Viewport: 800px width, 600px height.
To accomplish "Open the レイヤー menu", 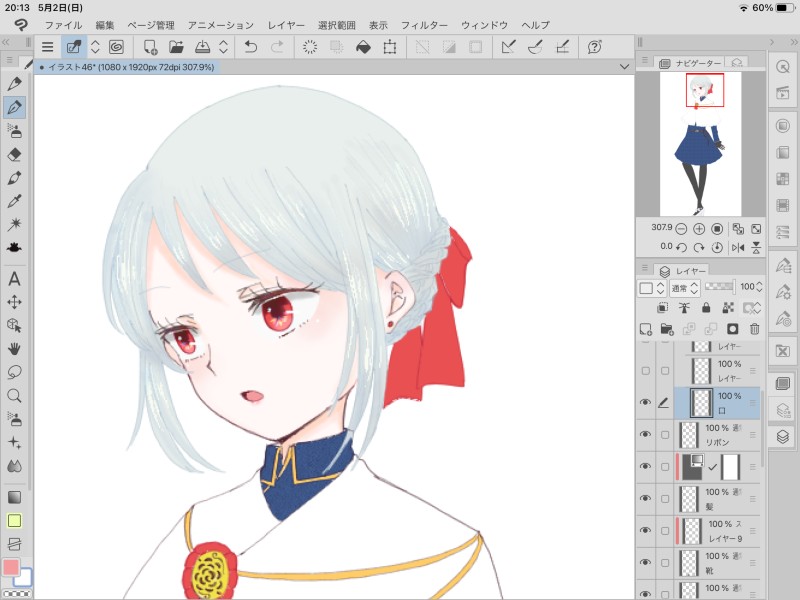I will click(x=286, y=25).
